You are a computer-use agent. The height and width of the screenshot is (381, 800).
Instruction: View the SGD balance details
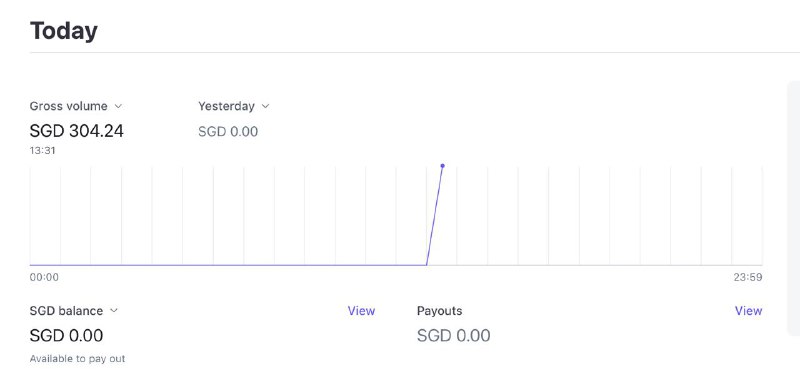pos(361,311)
